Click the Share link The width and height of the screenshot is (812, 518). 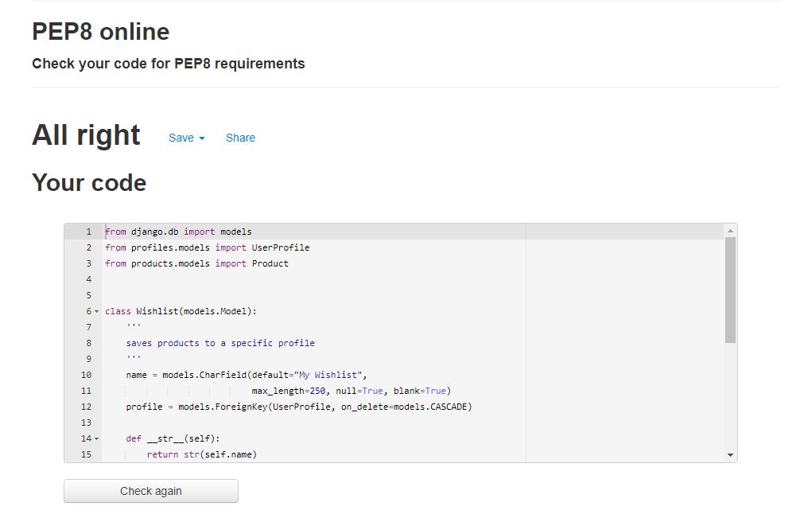point(240,138)
